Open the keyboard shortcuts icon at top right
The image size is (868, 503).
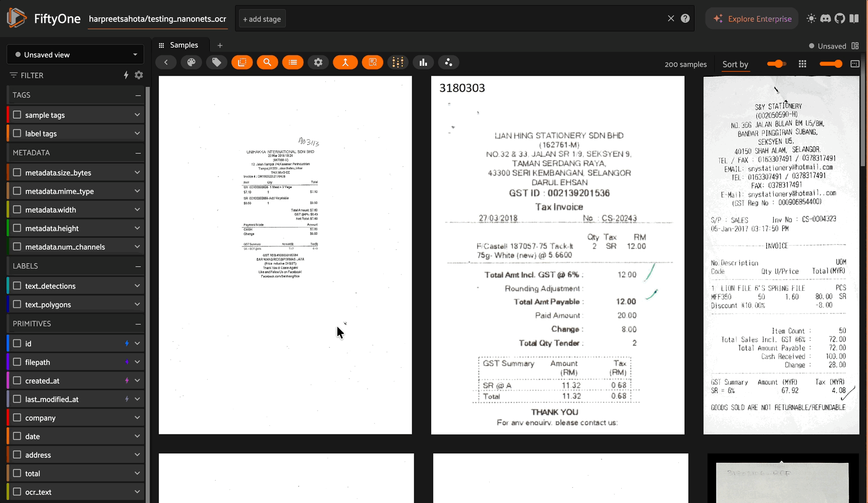[855, 64]
